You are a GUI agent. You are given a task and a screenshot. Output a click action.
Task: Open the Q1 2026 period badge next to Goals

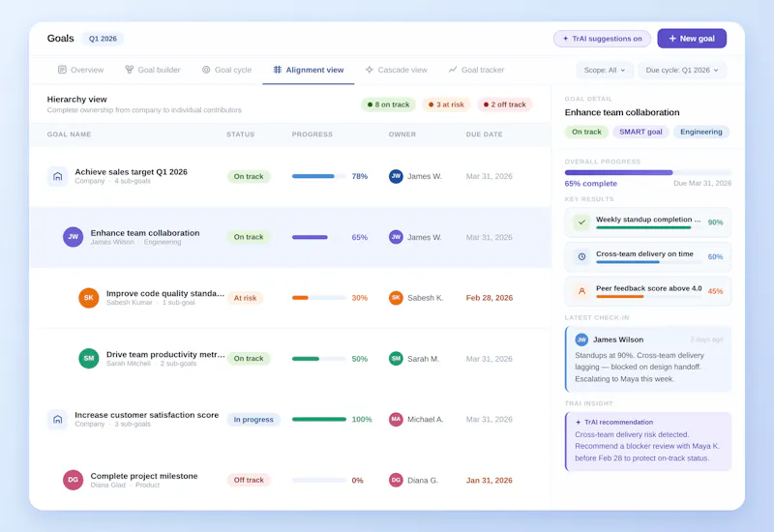(x=103, y=39)
